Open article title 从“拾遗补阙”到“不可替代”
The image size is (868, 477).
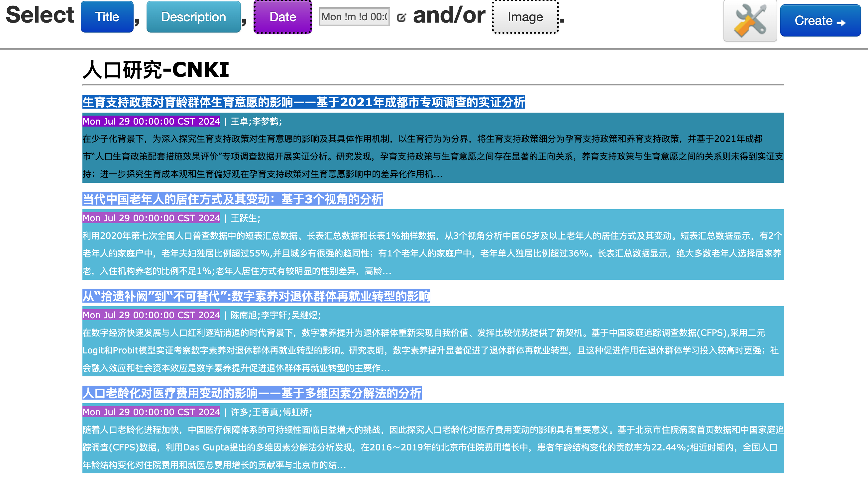pos(257,296)
